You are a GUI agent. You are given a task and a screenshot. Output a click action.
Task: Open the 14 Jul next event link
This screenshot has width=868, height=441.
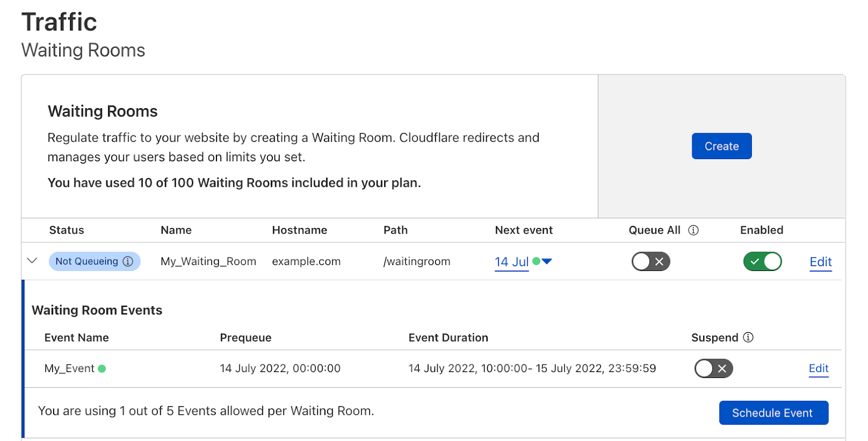512,262
